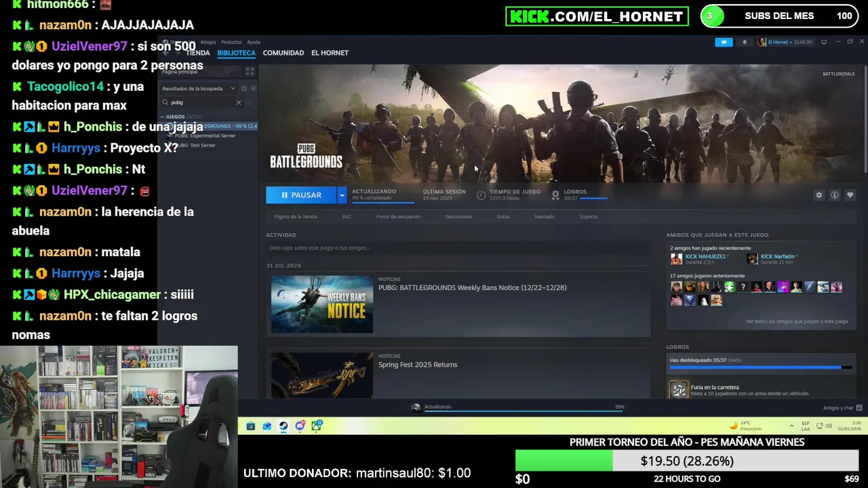
Task: Click Ver todos los amigos que juegan
Action: click(x=796, y=321)
